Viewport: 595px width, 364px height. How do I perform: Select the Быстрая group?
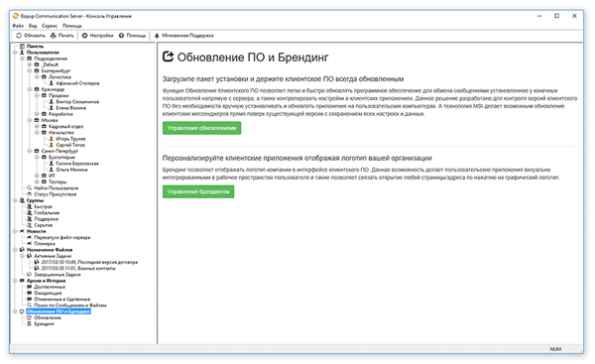tap(44, 206)
